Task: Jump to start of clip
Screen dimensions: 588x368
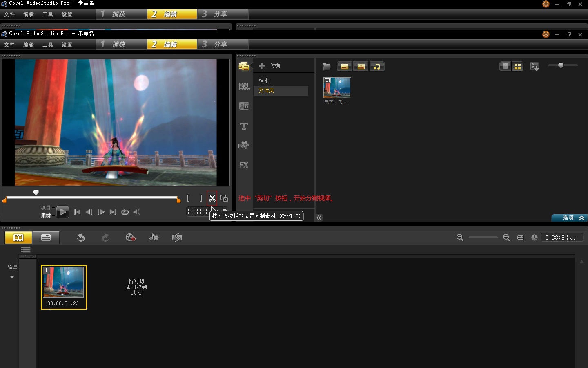Action: pos(77,212)
